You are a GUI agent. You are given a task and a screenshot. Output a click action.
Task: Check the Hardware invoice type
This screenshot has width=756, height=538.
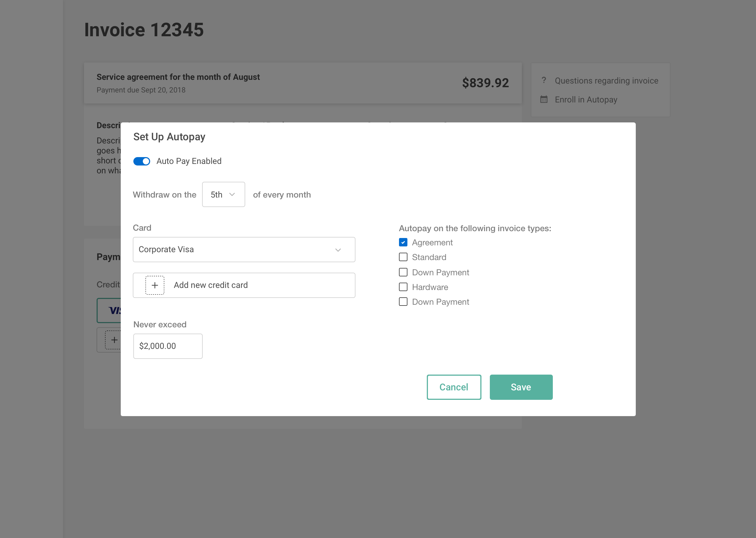[403, 287]
